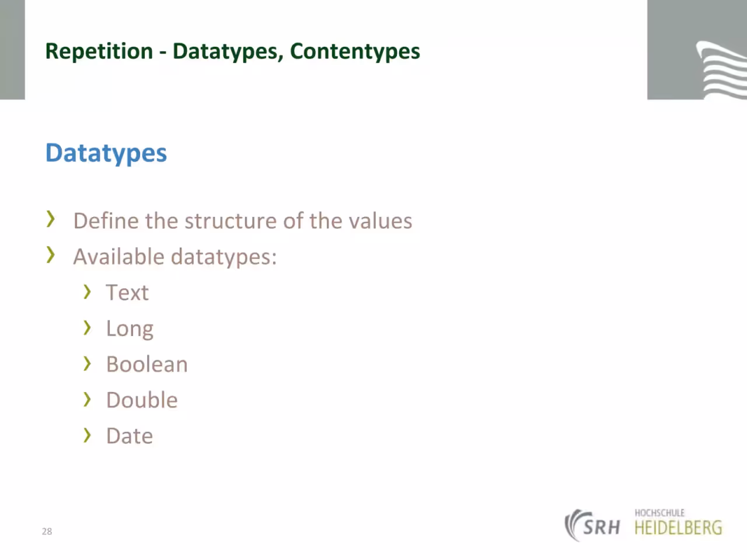Image resolution: width=747 pixels, height=560 pixels.
Task: Click the chevron before Available datatypes
Action: (x=51, y=255)
